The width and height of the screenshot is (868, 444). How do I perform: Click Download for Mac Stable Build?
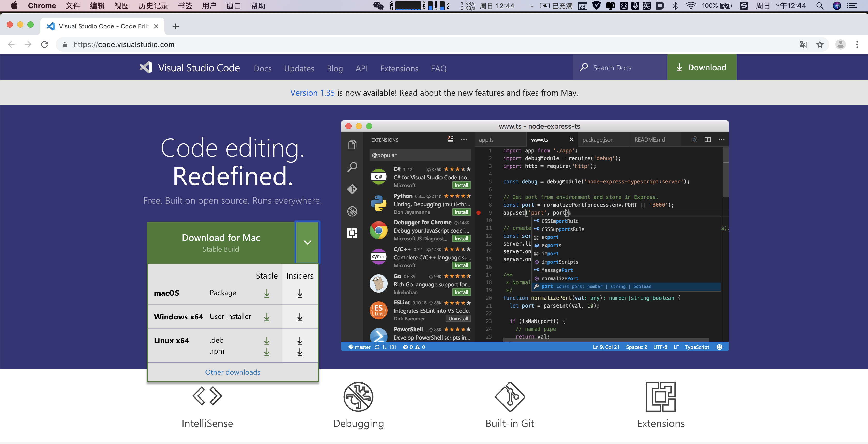click(221, 243)
